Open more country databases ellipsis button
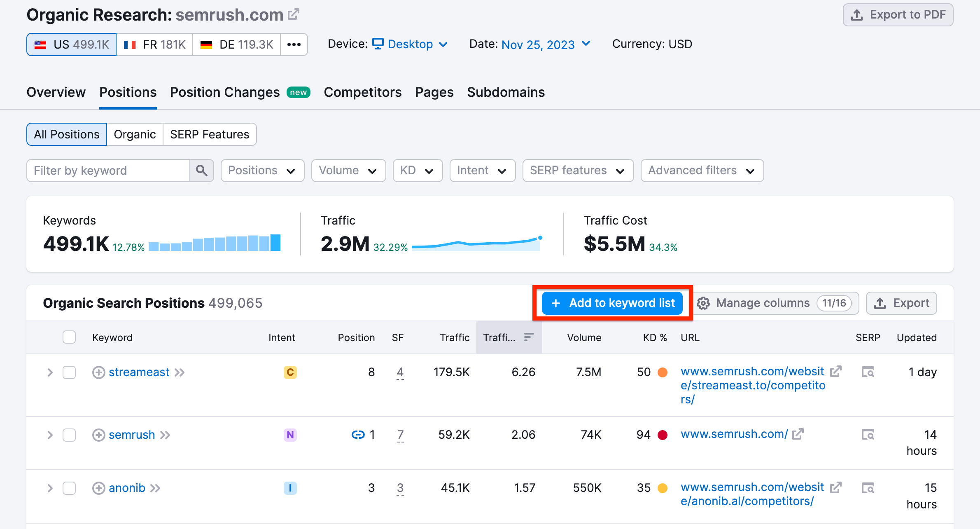The width and height of the screenshot is (980, 529). coord(294,44)
